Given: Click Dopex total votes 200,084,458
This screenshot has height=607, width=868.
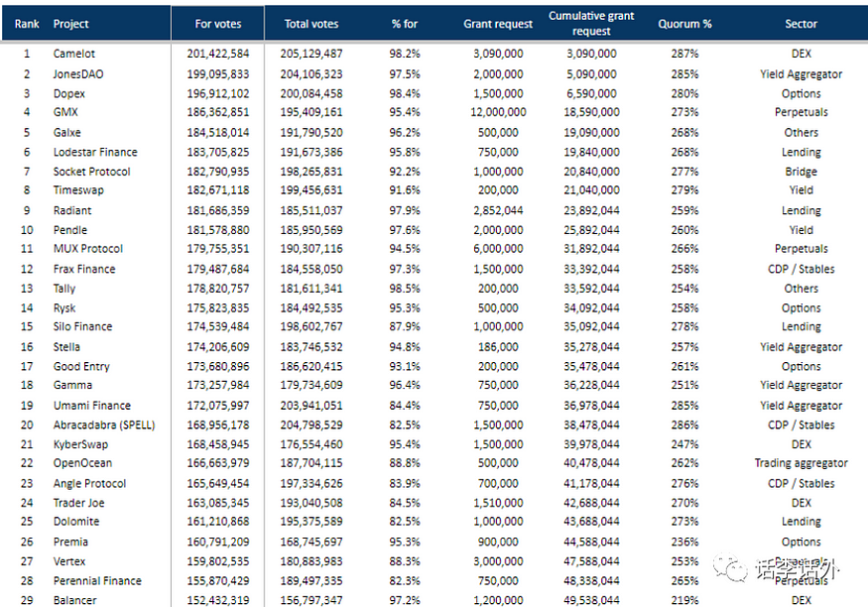Looking at the screenshot, I should [x=311, y=93].
